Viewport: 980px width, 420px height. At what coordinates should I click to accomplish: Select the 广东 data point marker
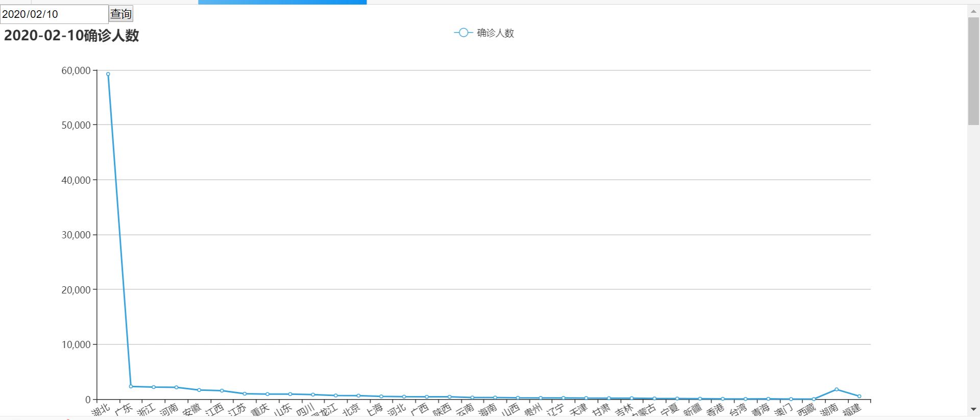[x=131, y=386]
